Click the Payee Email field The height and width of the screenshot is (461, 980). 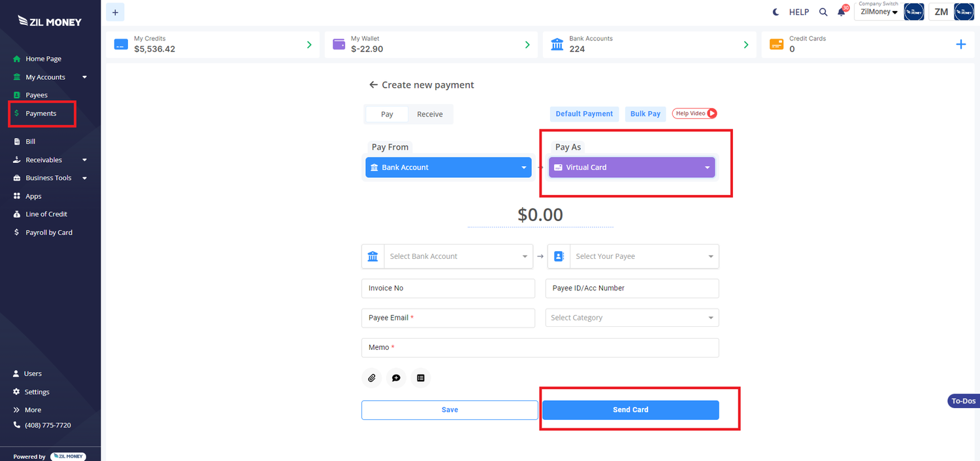click(x=448, y=318)
